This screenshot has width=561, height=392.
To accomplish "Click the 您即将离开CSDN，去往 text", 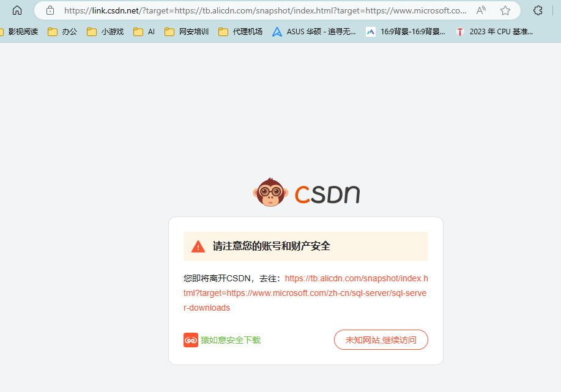I will pyautogui.click(x=232, y=278).
